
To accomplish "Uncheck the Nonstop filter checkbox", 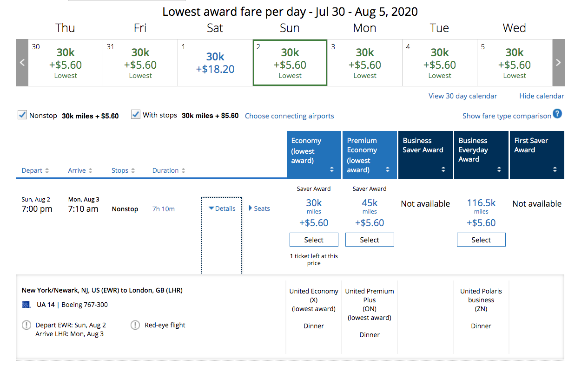I will pos(22,114).
